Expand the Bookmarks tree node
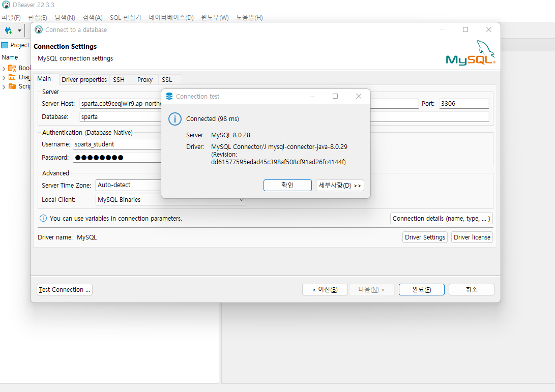555x392 pixels. (4, 68)
